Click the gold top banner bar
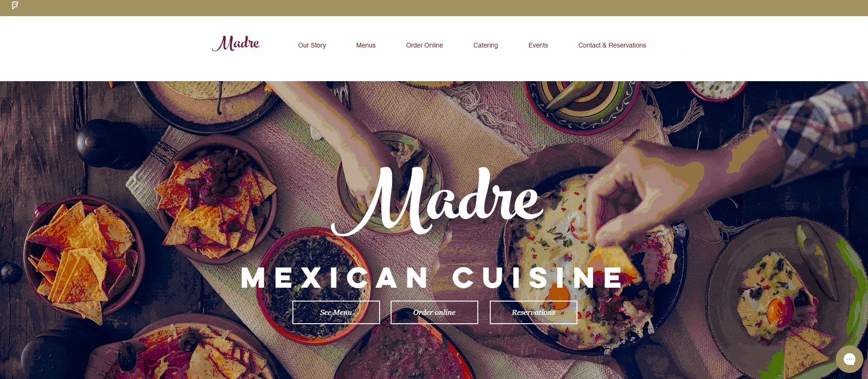Image resolution: width=868 pixels, height=379 pixels. (434, 8)
